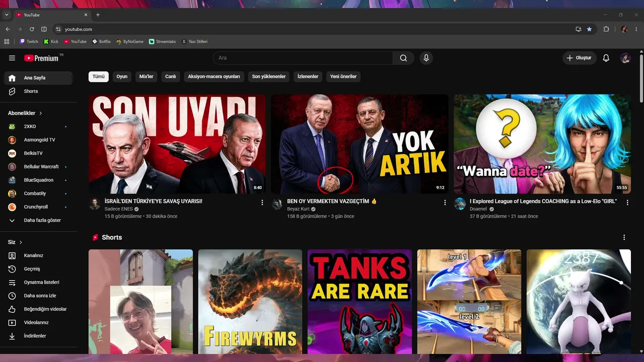644x362 pixels.
Task: Click the Doaenel channel avatar
Action: point(460,204)
